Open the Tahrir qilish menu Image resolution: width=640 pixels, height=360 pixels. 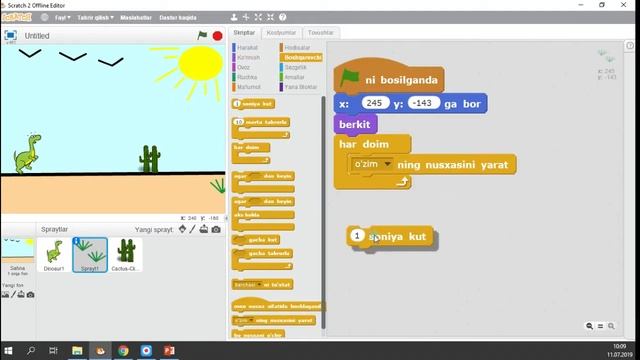pos(96,18)
